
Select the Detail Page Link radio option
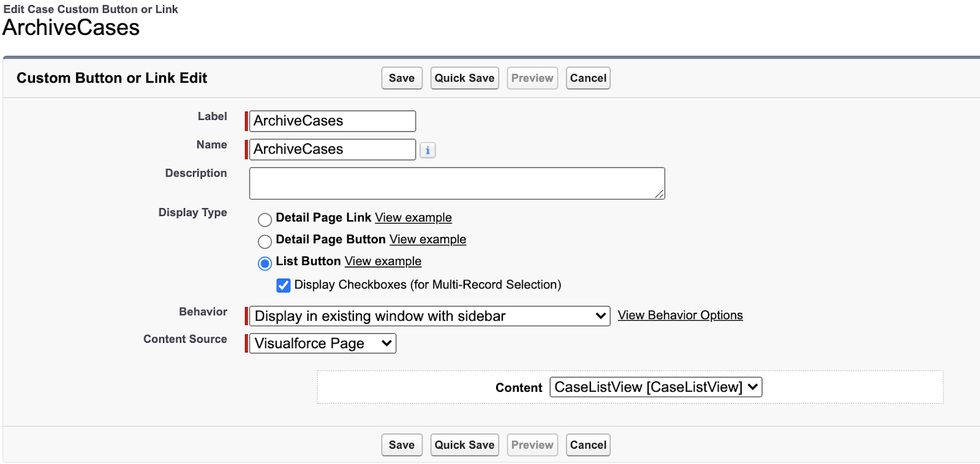click(265, 219)
